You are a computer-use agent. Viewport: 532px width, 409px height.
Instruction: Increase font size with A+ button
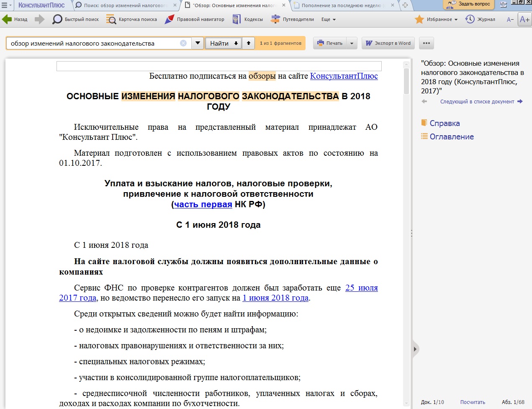(x=524, y=19)
